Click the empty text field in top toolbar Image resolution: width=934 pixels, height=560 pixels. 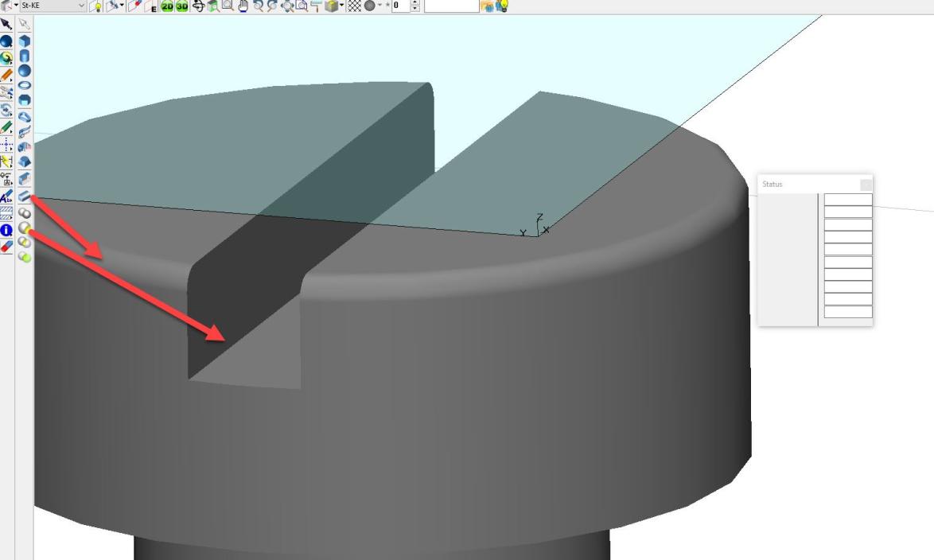coord(452,6)
